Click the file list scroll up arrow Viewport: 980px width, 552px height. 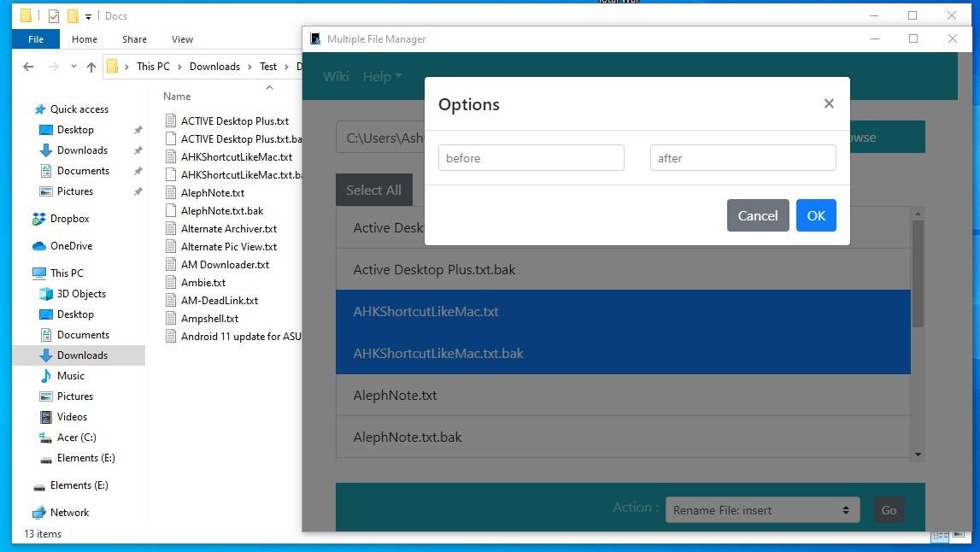pos(918,214)
